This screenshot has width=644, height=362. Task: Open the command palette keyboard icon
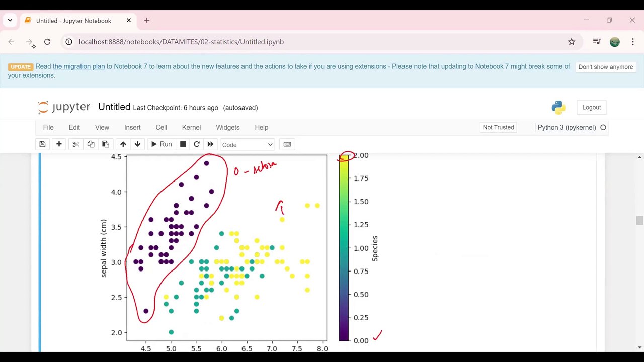pos(287,144)
